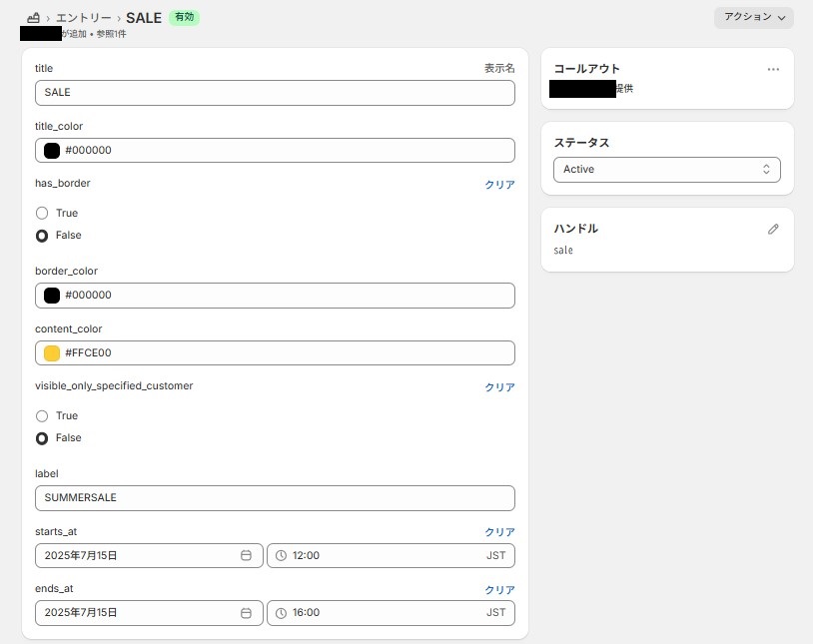
Task: Click the クリア link for ends_at
Action: (x=499, y=590)
